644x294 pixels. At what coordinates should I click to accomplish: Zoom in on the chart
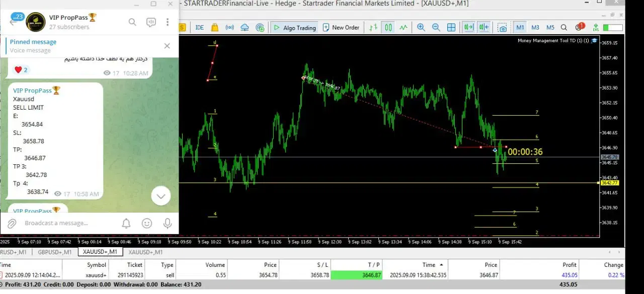click(421, 28)
